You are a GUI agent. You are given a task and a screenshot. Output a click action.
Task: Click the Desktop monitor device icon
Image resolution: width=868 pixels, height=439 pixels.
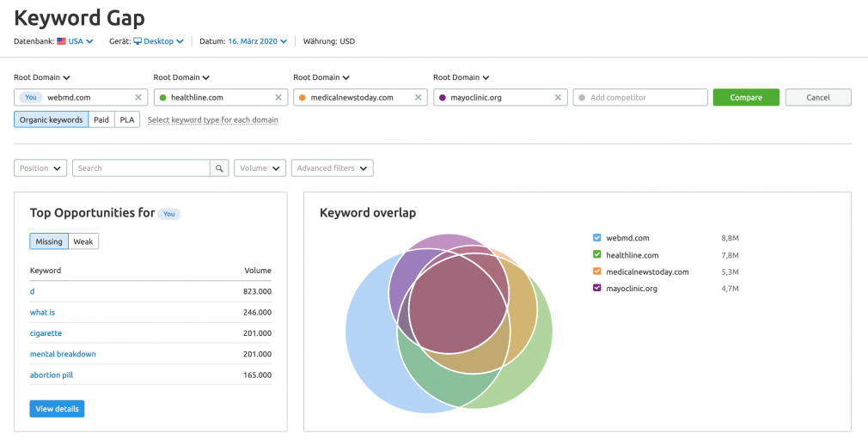pos(138,41)
